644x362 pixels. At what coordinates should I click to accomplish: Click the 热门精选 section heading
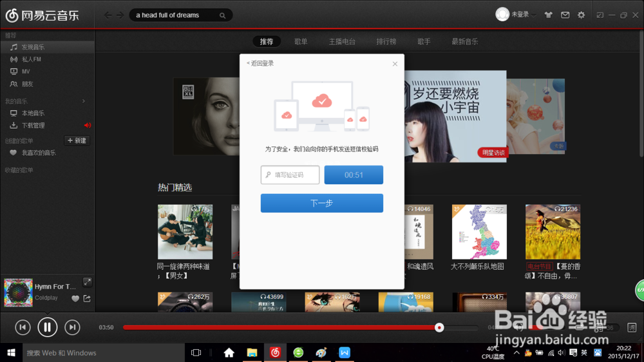(175, 187)
